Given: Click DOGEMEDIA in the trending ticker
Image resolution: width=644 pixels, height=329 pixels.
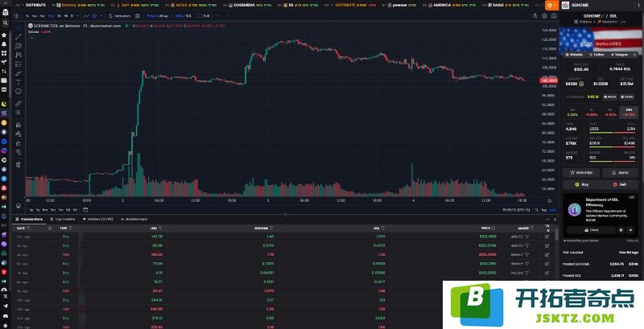Looking at the screenshot, I should (x=245, y=5).
